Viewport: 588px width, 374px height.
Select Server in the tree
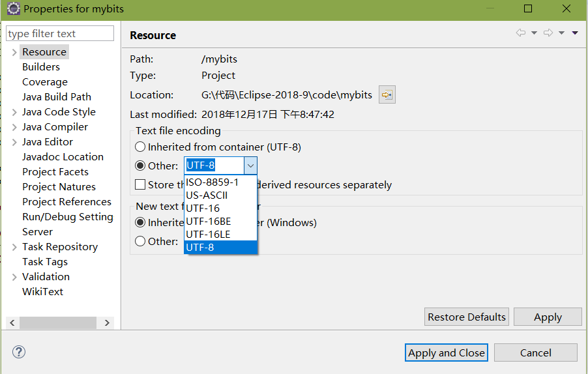38,231
